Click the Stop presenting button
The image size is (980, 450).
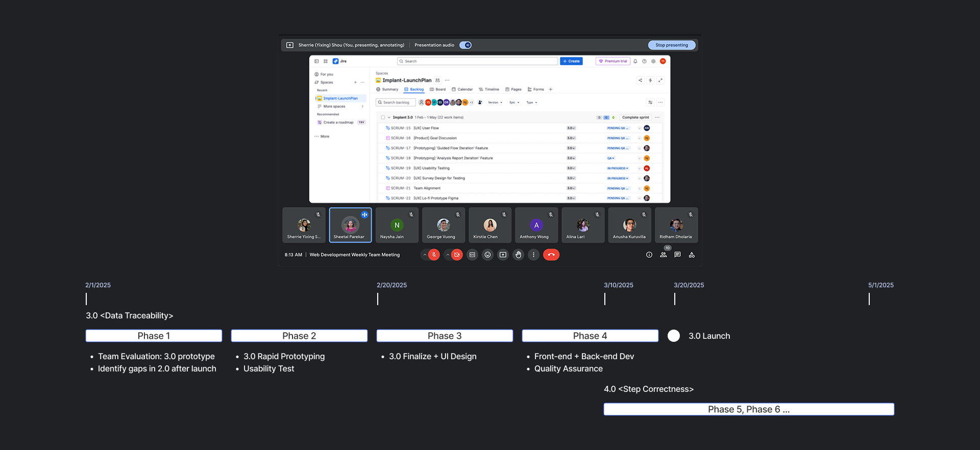[672, 45]
